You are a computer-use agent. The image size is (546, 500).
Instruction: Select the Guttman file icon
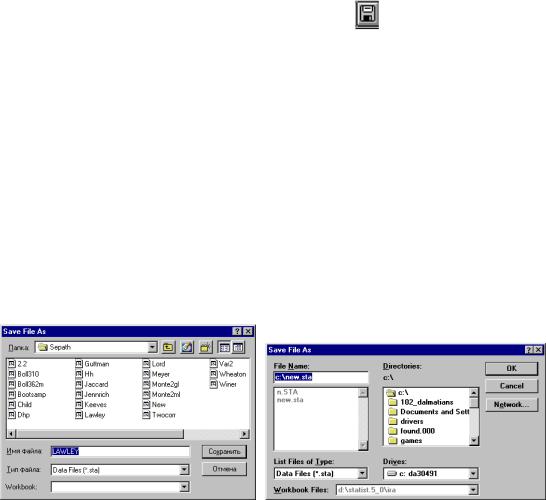pos(79,364)
